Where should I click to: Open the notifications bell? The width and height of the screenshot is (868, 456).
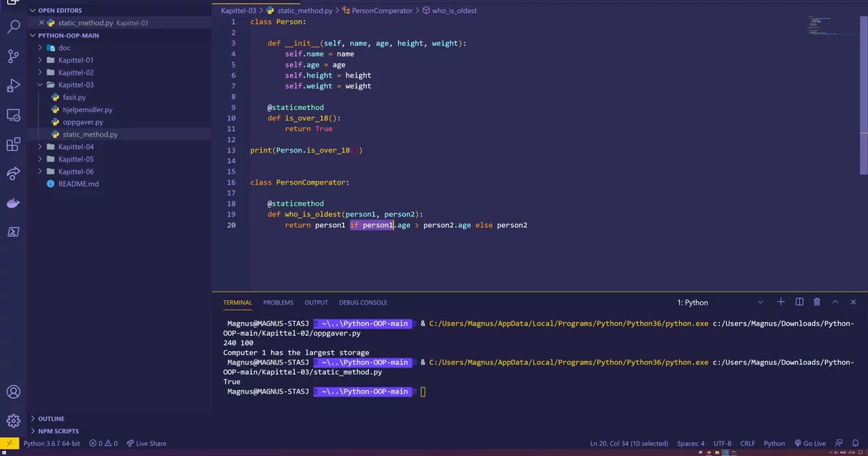coord(854,443)
